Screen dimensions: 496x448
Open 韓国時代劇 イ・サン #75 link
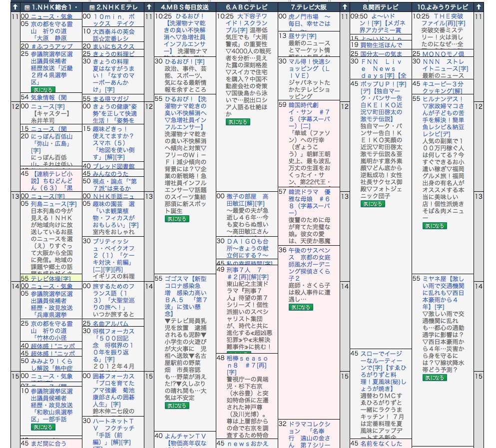click(x=309, y=115)
